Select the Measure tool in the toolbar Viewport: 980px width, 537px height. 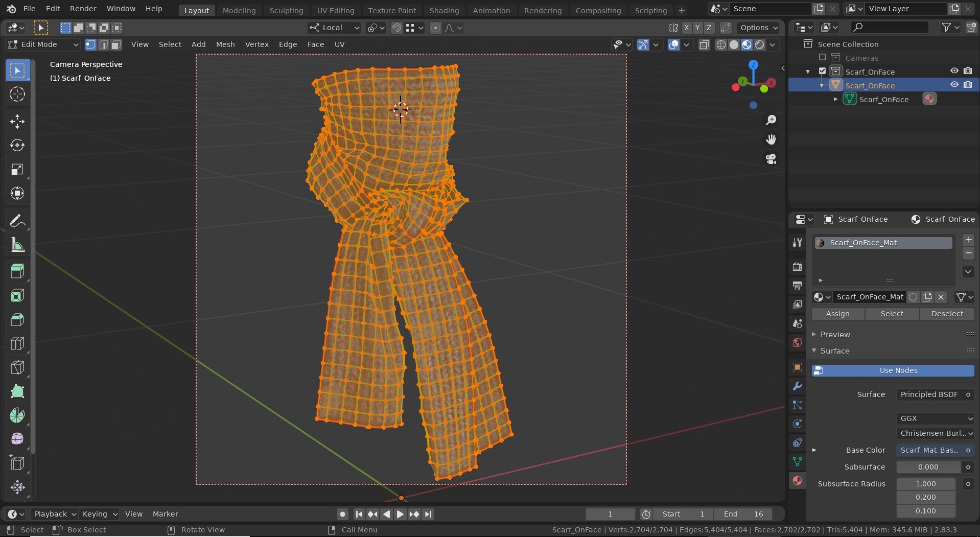17,245
